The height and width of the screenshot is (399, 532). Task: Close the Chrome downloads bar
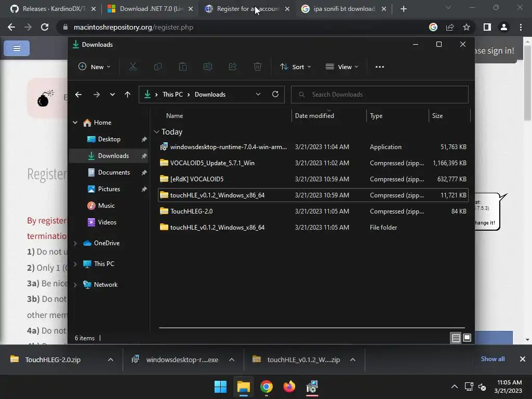(x=523, y=359)
